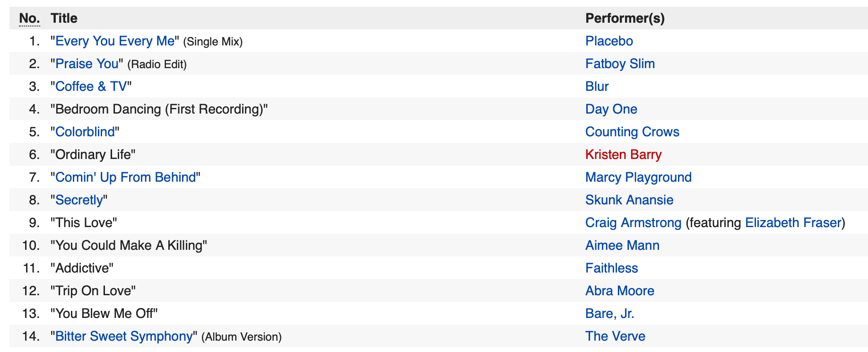Open the Faithless performer link
The width and height of the screenshot is (868, 352).
point(611,268)
